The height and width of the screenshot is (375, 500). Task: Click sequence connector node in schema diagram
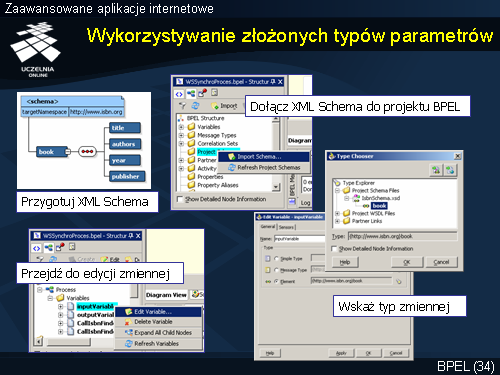[87, 152]
